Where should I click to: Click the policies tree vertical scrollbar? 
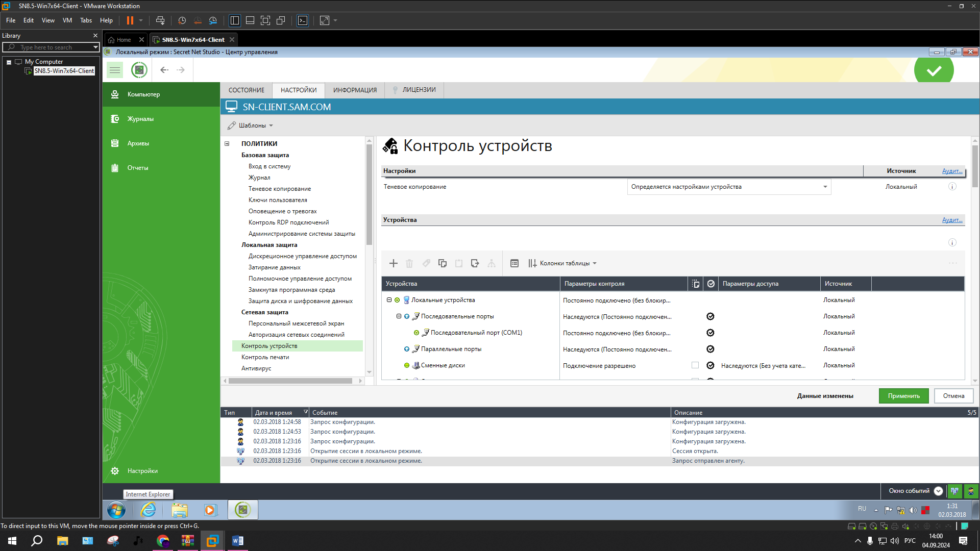tap(369, 194)
